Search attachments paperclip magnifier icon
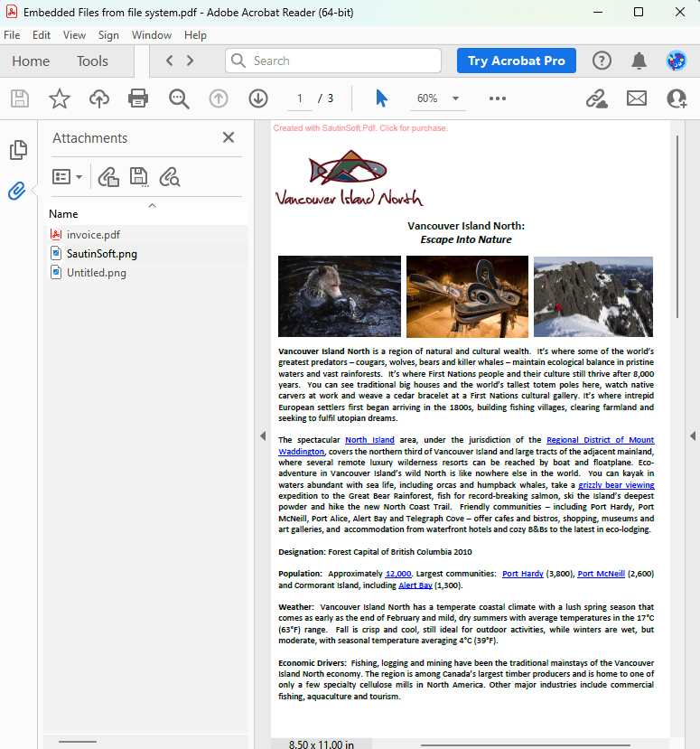The height and width of the screenshot is (749, 700). pos(170,177)
